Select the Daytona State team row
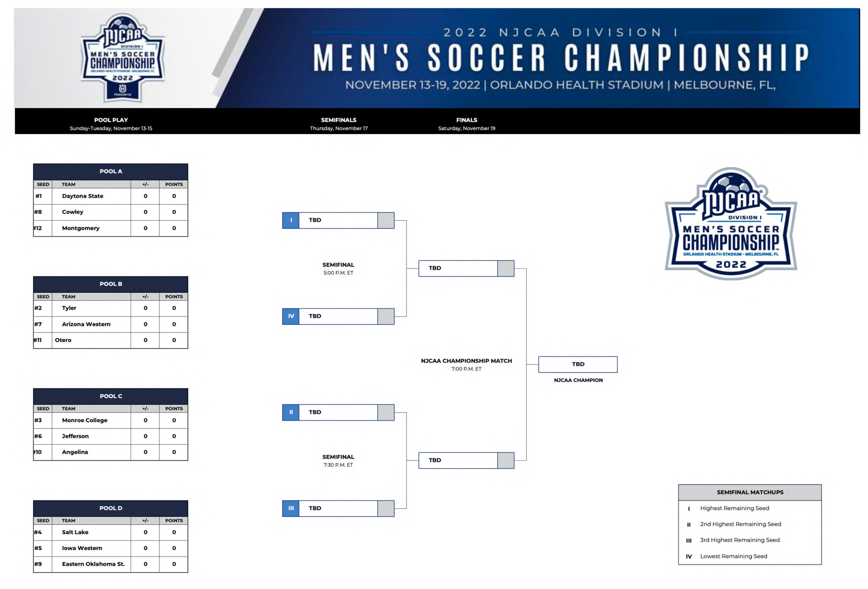Image resolution: width=868 pixels, height=589 pixels. (x=111, y=196)
